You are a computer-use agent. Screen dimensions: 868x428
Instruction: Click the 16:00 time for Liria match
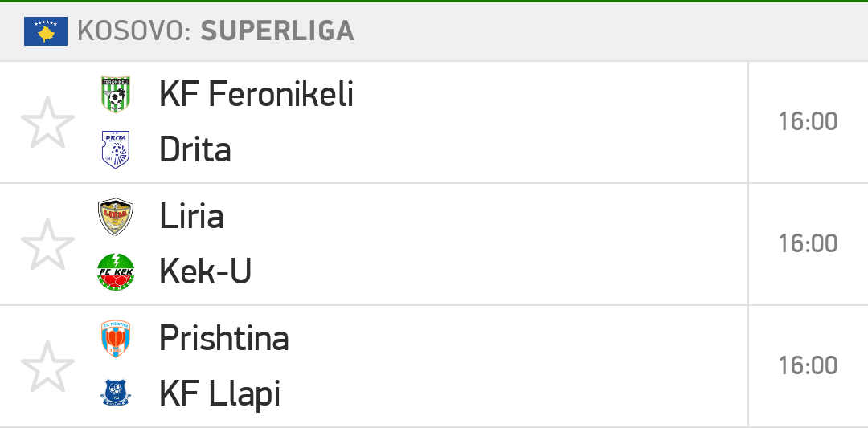[808, 244]
